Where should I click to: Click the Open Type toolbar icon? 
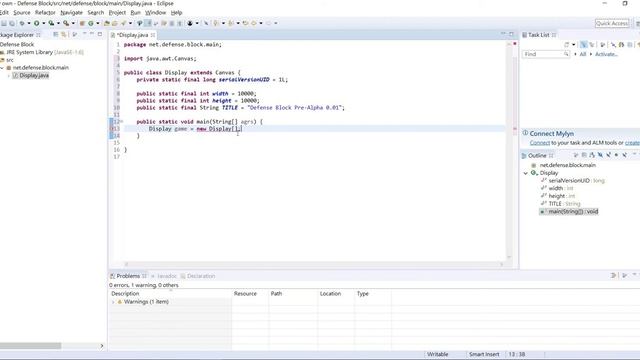click(x=107, y=23)
